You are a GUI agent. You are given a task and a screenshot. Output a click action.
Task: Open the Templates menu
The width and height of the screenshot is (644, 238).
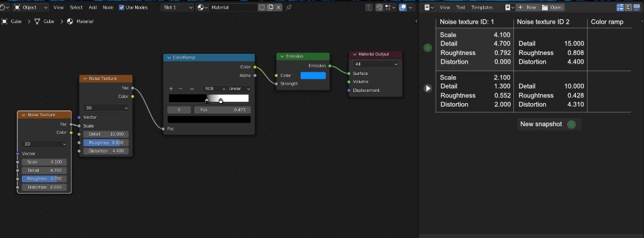(482, 7)
